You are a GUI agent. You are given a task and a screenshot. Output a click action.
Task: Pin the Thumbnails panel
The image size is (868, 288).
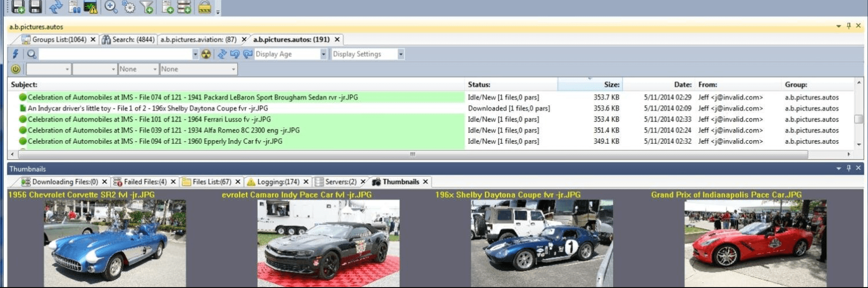[849, 168]
